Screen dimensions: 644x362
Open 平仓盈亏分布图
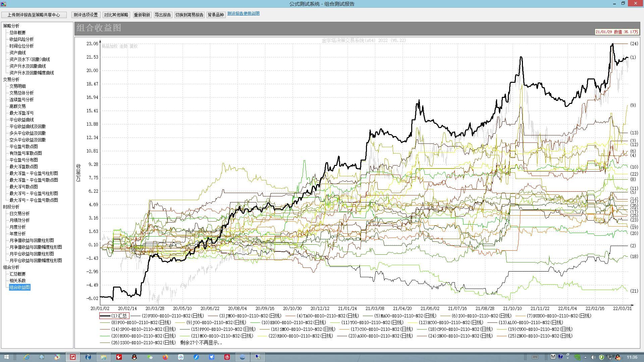click(23, 160)
